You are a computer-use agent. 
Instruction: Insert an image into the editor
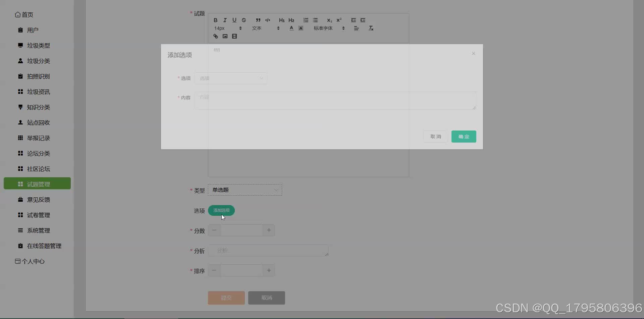pyautogui.click(x=225, y=36)
